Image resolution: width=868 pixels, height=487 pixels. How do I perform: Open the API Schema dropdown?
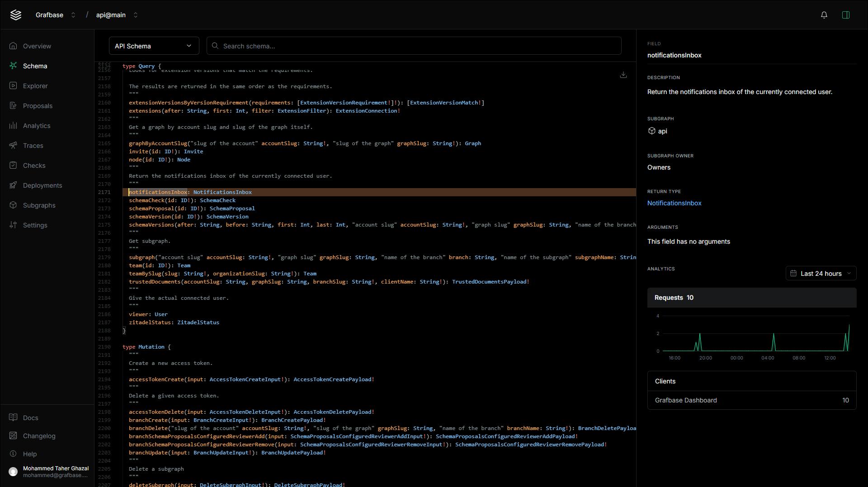[154, 46]
